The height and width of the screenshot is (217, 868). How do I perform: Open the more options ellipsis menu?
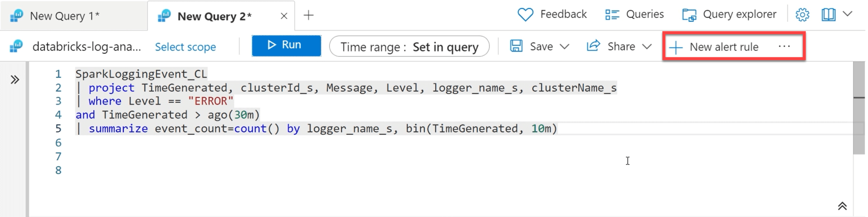784,46
